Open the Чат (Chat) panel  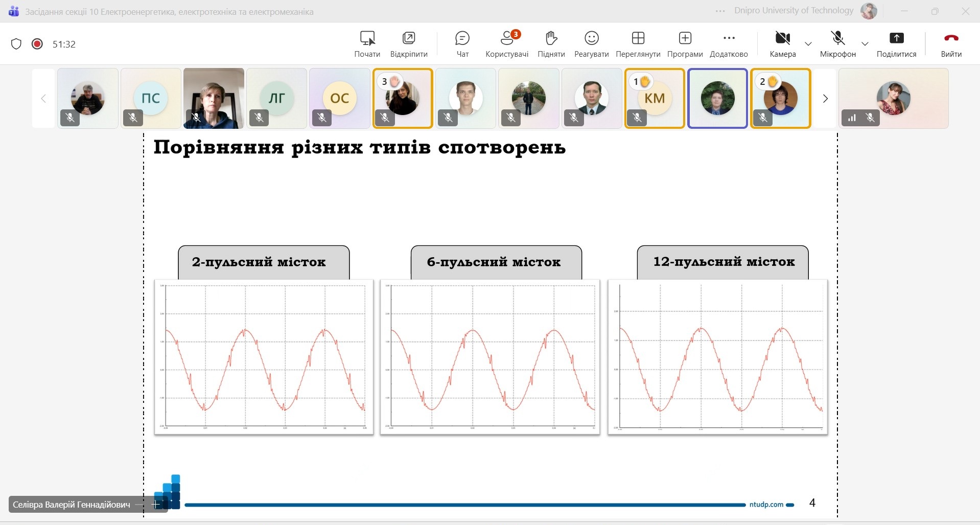pos(462,43)
